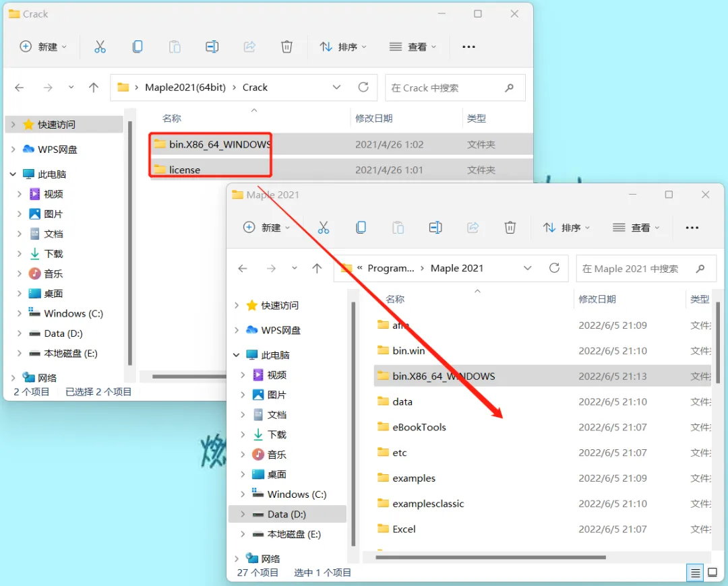This screenshot has width=728, height=586.
Task: Select WPS网盘 in Crack window sidebar
Action: (57, 150)
